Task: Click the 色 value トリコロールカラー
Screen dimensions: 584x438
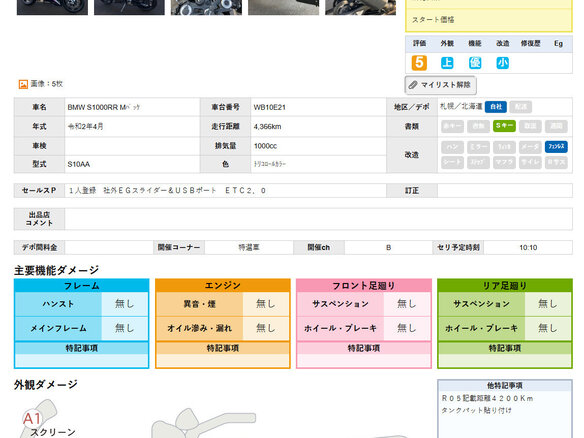Action: coord(270,164)
